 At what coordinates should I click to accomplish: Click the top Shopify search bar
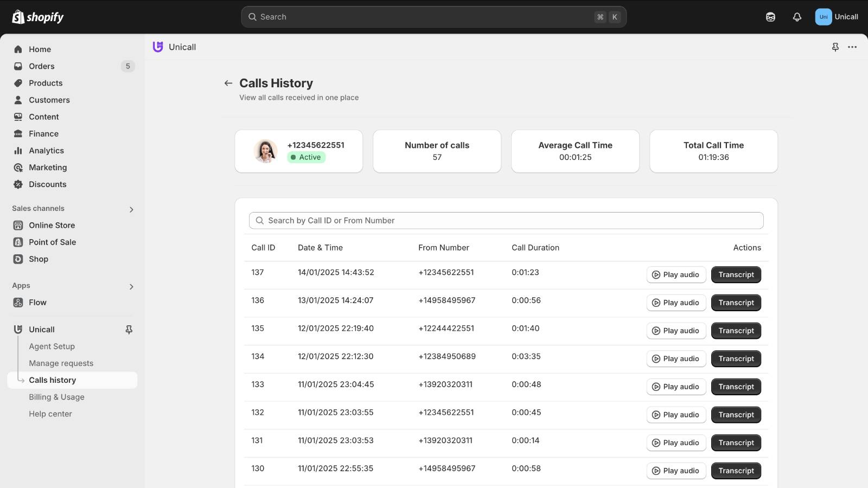(433, 17)
